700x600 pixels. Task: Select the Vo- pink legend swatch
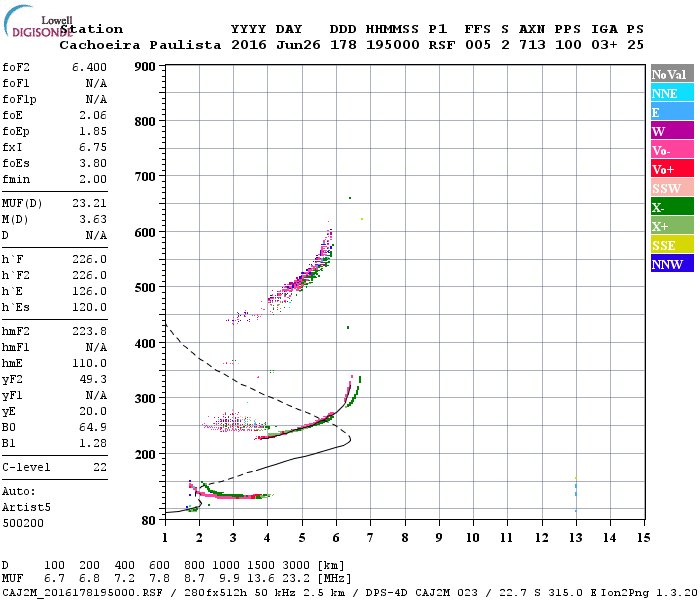click(672, 150)
